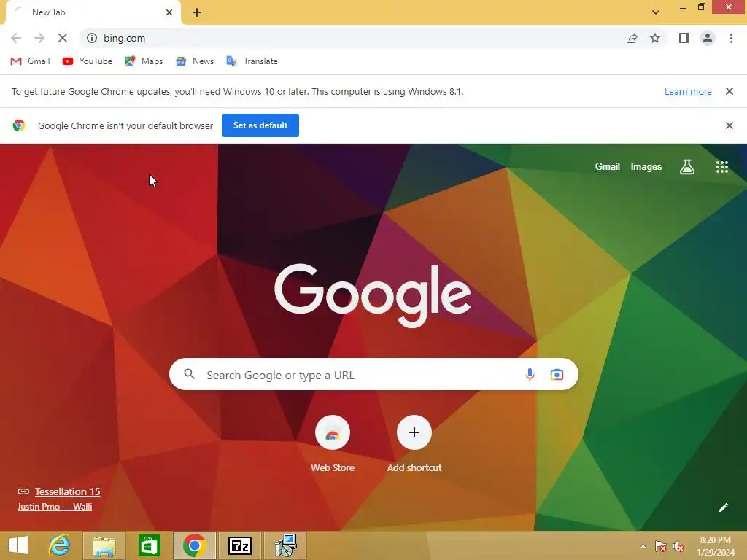This screenshot has height=560, width=747.
Task: Add a new shortcut
Action: (414, 444)
